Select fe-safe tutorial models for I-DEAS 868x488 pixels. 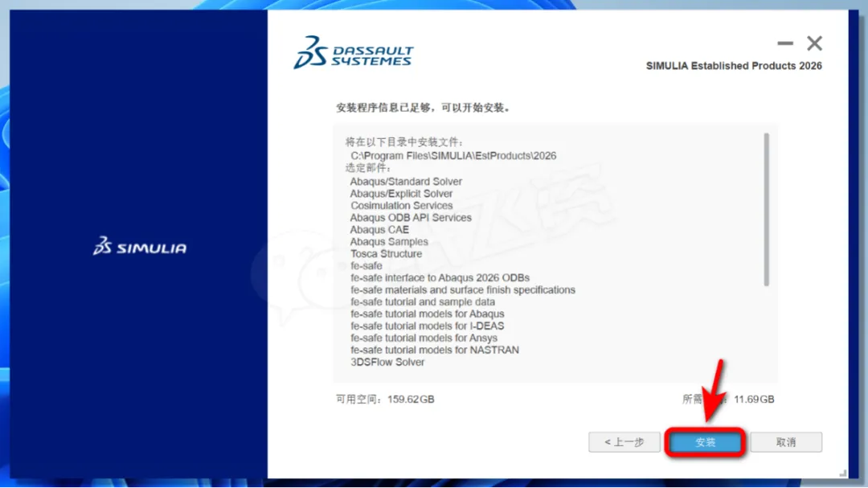428,326
